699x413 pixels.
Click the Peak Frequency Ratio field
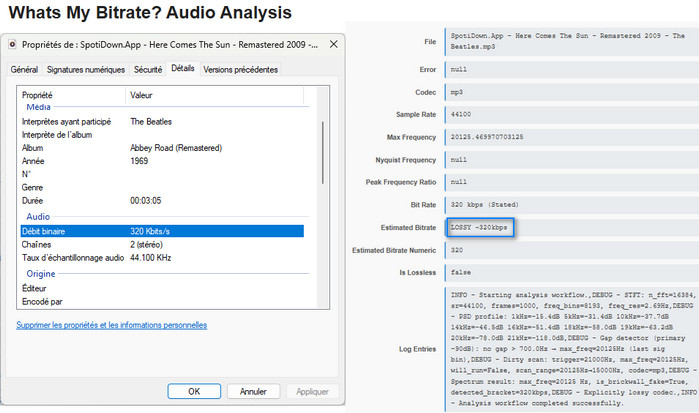click(x=572, y=182)
